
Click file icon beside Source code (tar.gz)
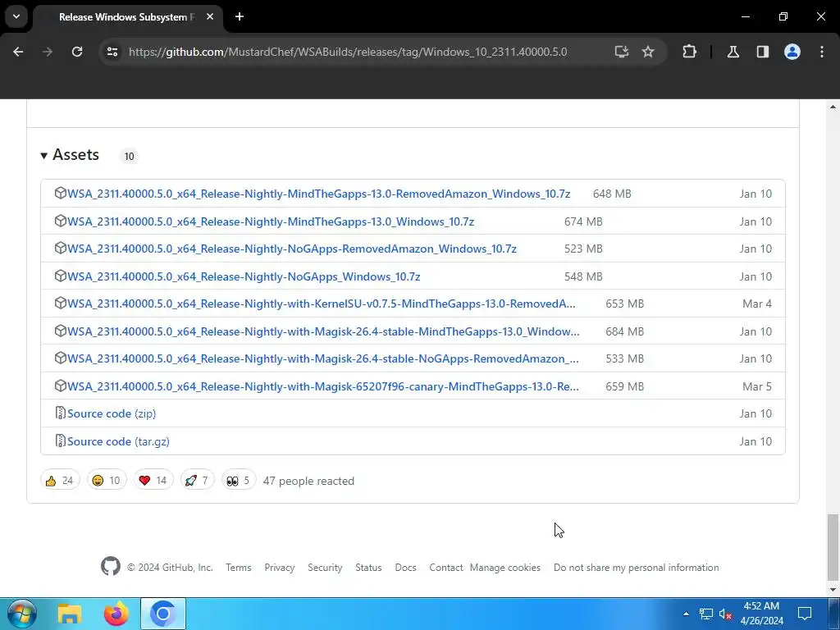point(61,441)
